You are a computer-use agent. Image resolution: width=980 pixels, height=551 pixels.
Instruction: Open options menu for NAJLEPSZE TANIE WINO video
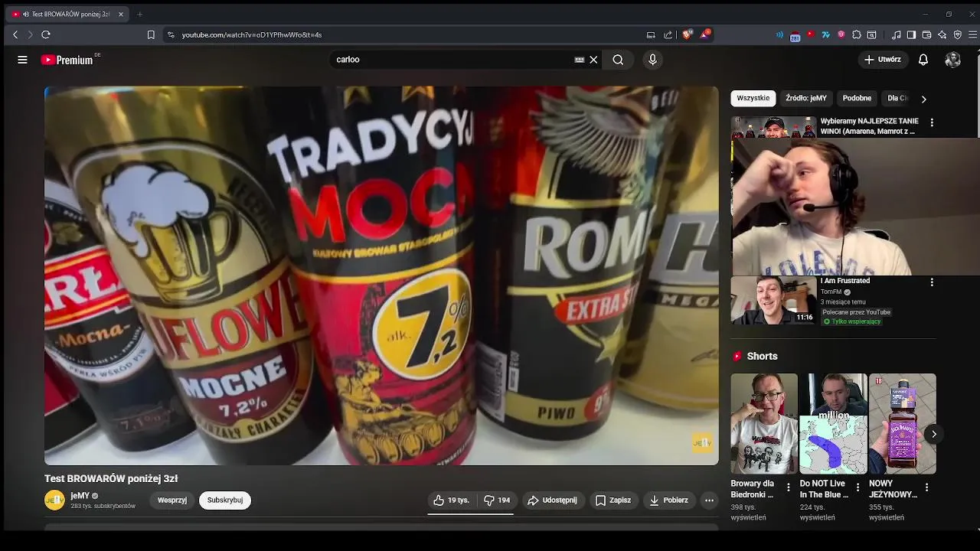pos(932,122)
